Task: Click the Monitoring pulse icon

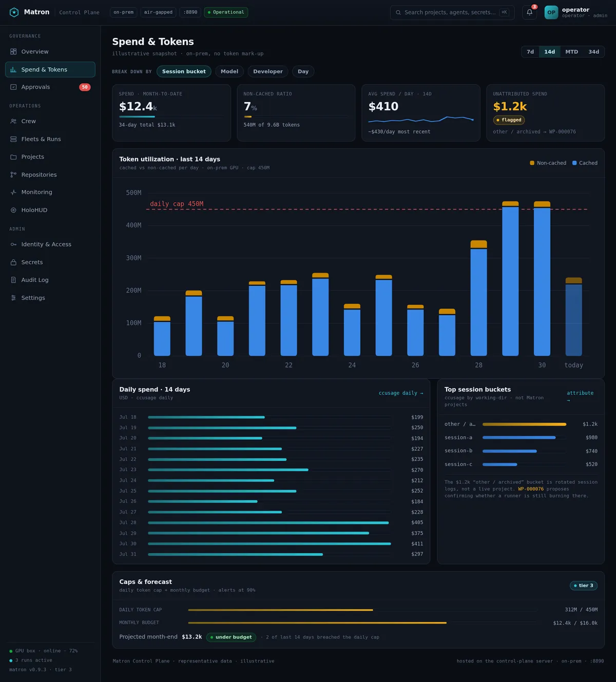Action: pyautogui.click(x=13, y=192)
